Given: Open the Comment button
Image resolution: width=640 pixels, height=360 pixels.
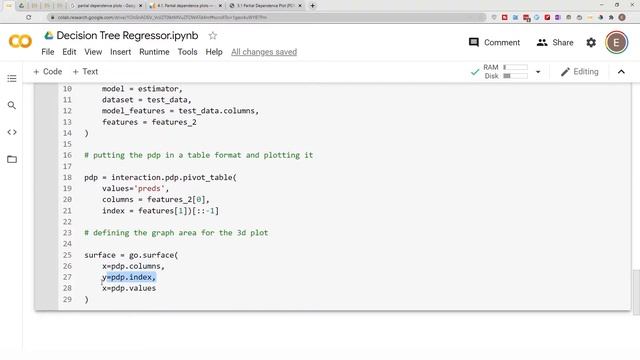Looking at the screenshot, I should 494,42.
